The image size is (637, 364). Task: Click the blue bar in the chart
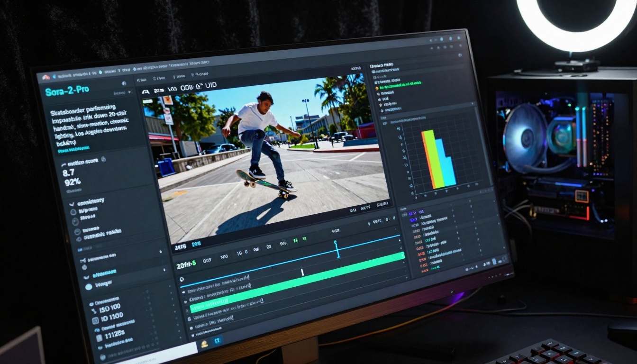coord(446,163)
